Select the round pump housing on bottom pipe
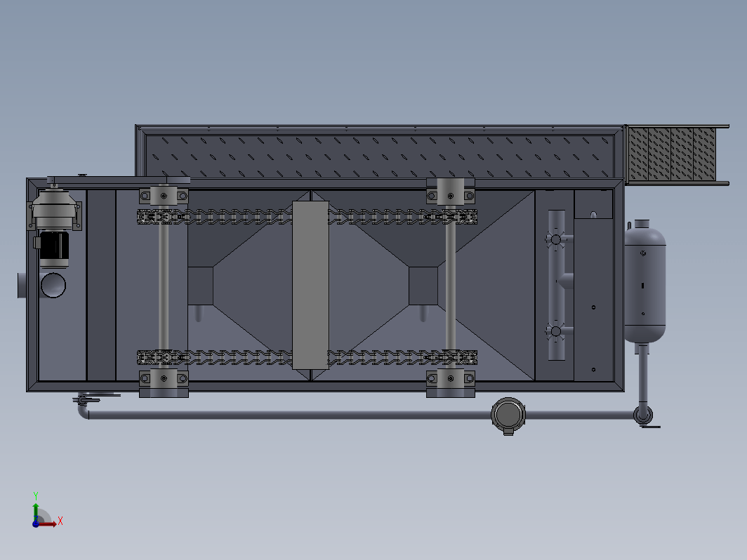Image resolution: width=747 pixels, height=560 pixels. coord(508,415)
